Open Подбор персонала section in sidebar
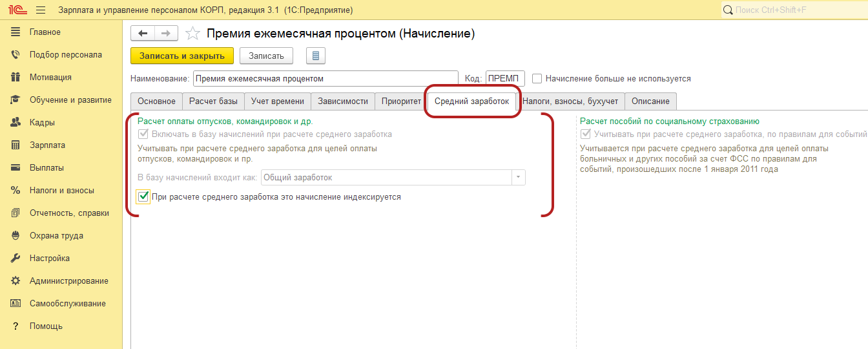Viewport: 868px width, 349px height. (65, 55)
